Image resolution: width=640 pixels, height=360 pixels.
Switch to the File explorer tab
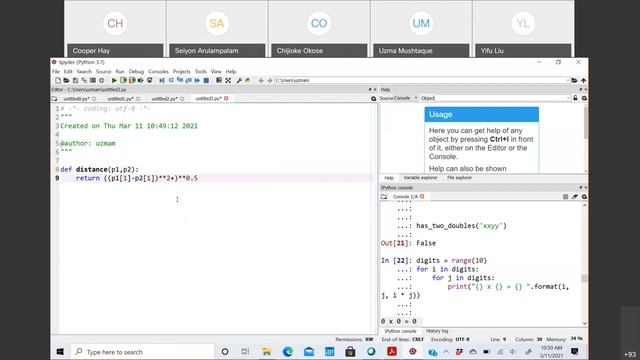point(459,178)
